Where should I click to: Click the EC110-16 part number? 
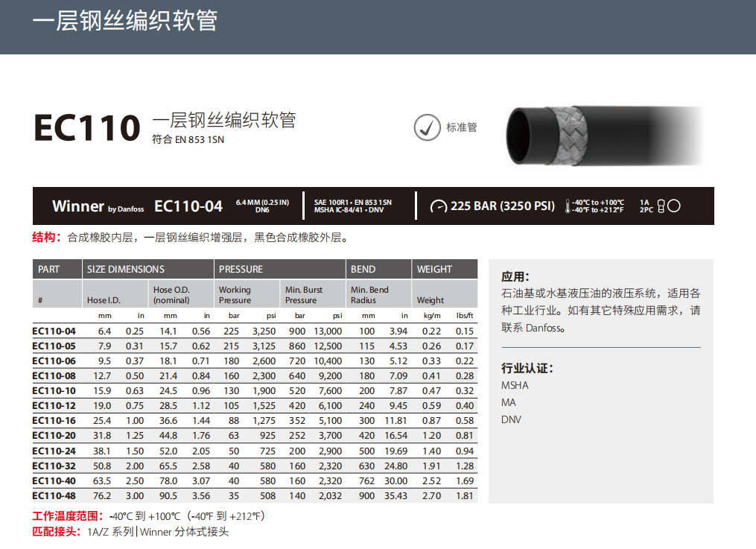[x=54, y=421]
